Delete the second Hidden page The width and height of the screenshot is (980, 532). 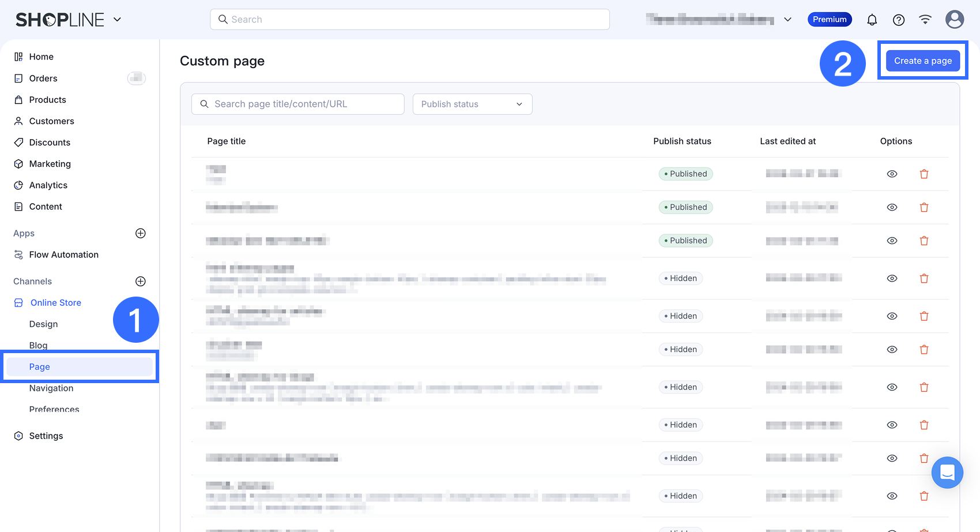coord(924,316)
